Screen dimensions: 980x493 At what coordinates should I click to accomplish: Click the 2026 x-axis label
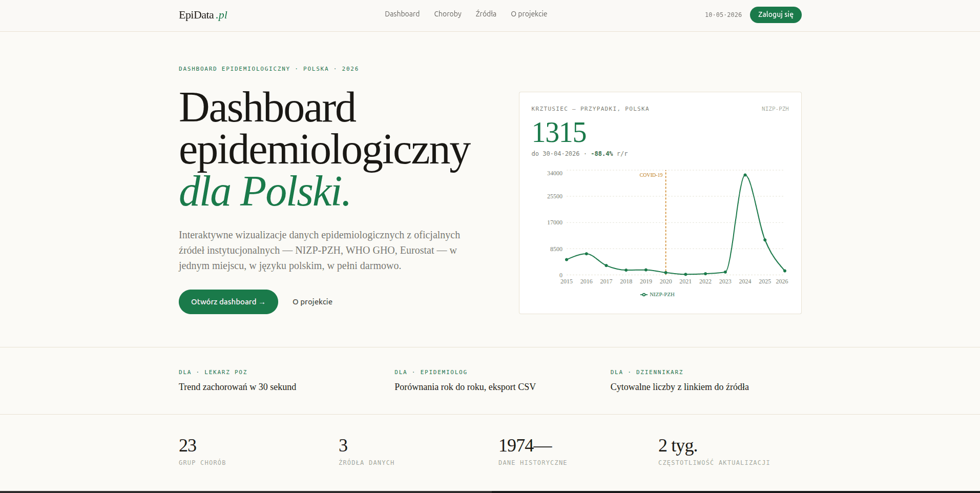point(782,281)
